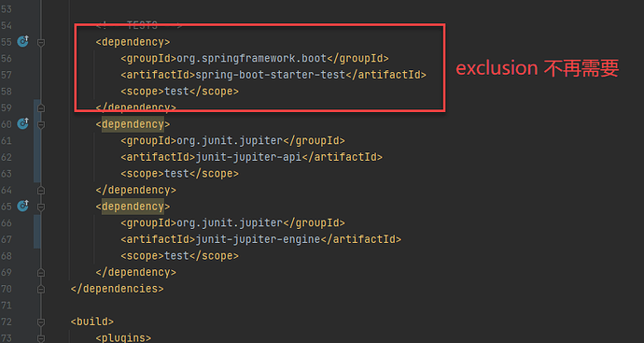This screenshot has width=644, height=343.
Task: Click the fold end marker beside closing dependencies tag
Action: tap(41, 289)
